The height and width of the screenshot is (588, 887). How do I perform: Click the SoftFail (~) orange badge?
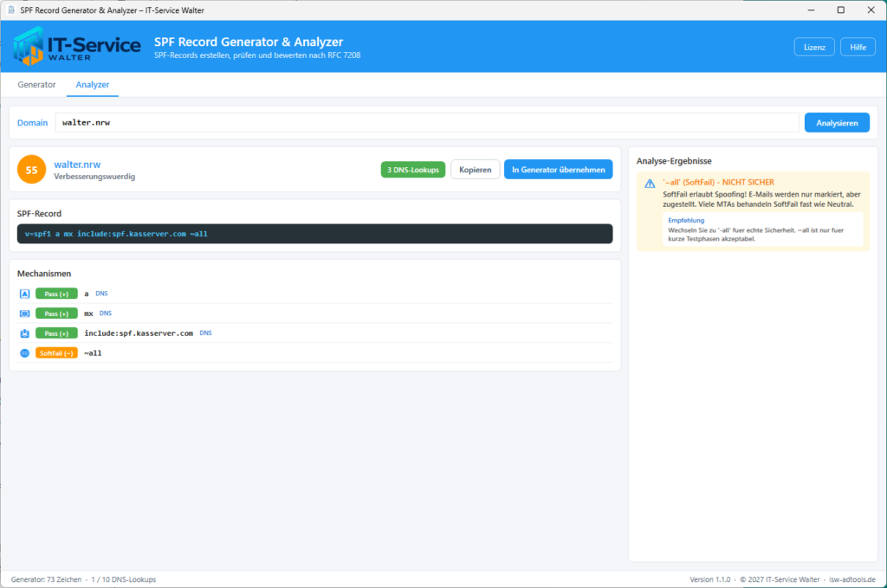(56, 352)
